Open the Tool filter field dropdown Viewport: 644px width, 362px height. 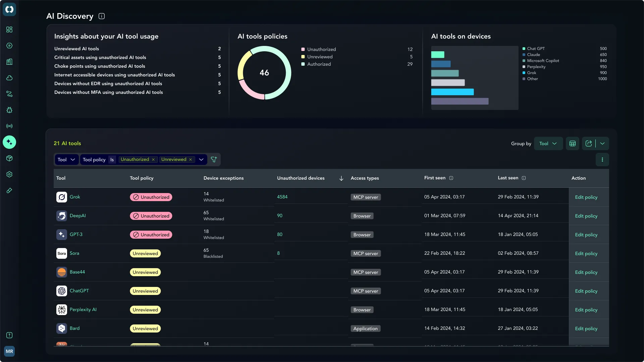point(66,160)
